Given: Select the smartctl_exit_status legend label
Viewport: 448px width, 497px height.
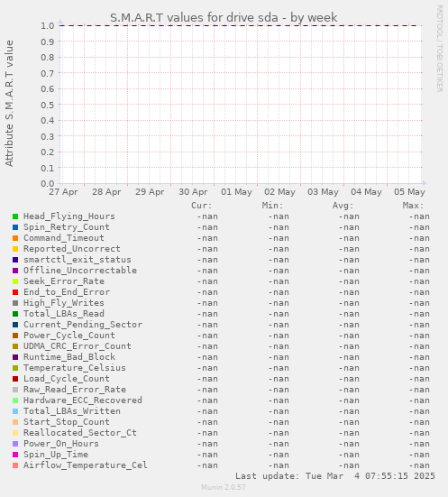Looking at the screenshot, I should click(78, 260).
